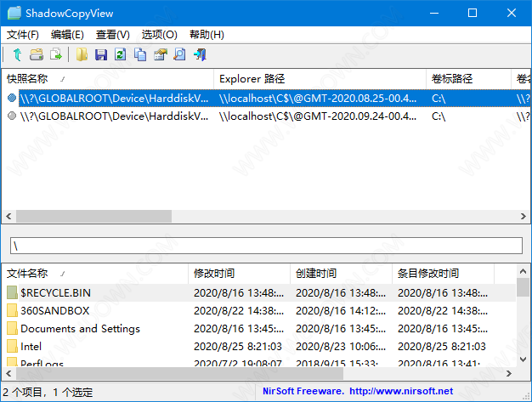This screenshot has width=532, height=402.
Task: Click the file list vertical scrollbar thumb
Action: 523,287
